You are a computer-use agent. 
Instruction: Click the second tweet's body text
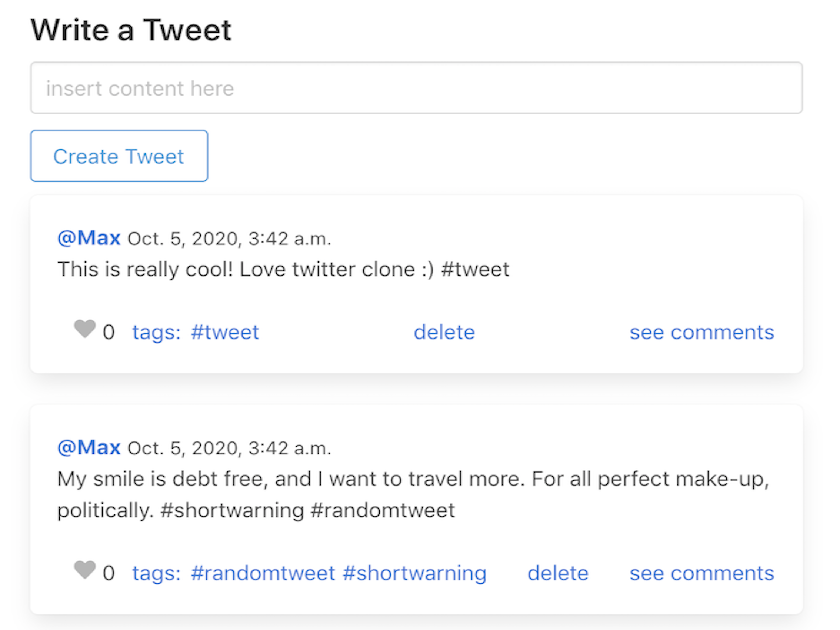coord(413,494)
